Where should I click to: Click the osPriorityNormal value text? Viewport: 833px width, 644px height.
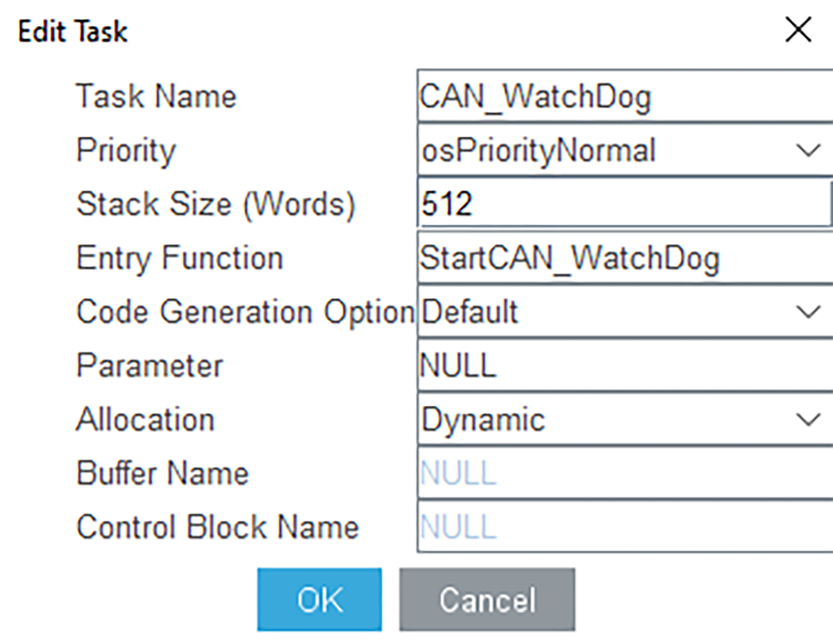point(539,151)
